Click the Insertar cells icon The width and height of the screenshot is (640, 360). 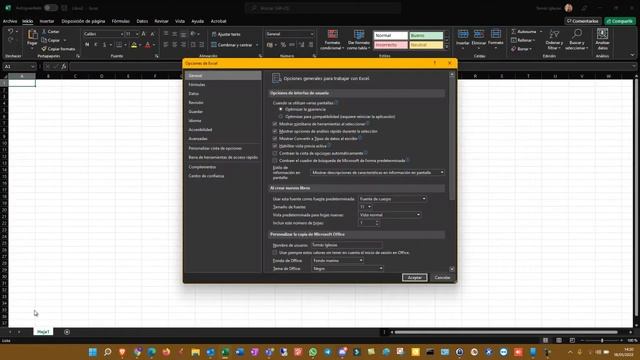463,34
